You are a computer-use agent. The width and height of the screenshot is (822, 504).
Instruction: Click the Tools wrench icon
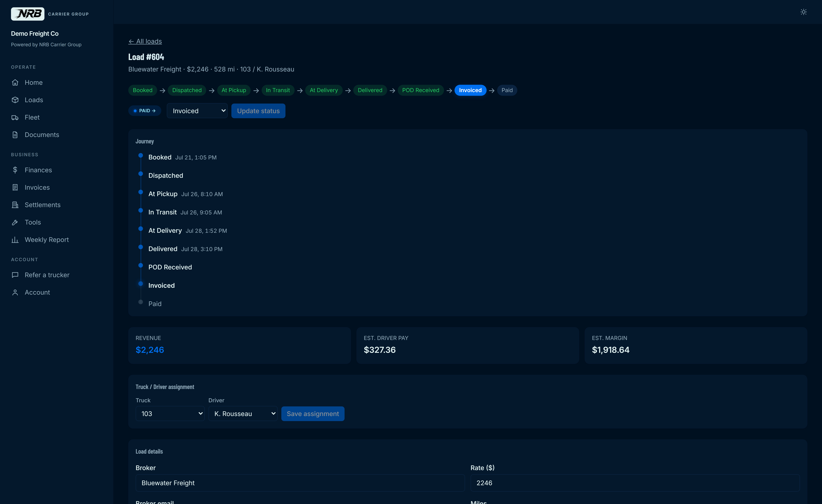(15, 222)
